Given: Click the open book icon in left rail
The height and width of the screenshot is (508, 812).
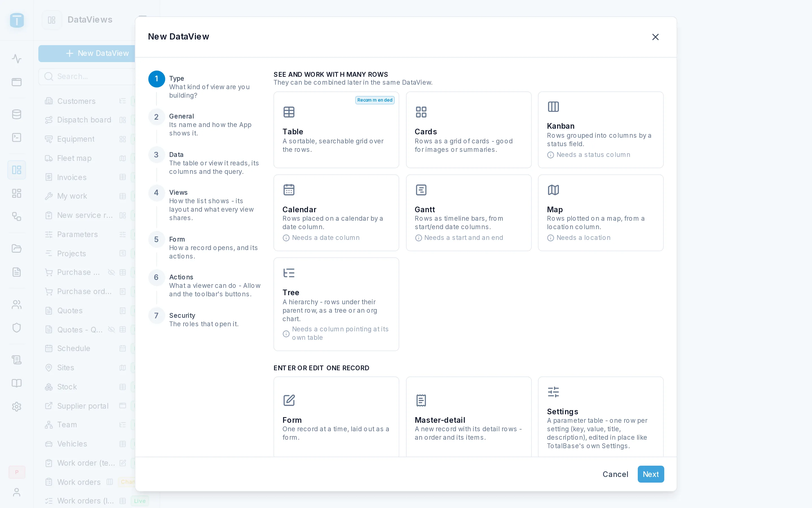Looking at the screenshot, I should 16,383.
